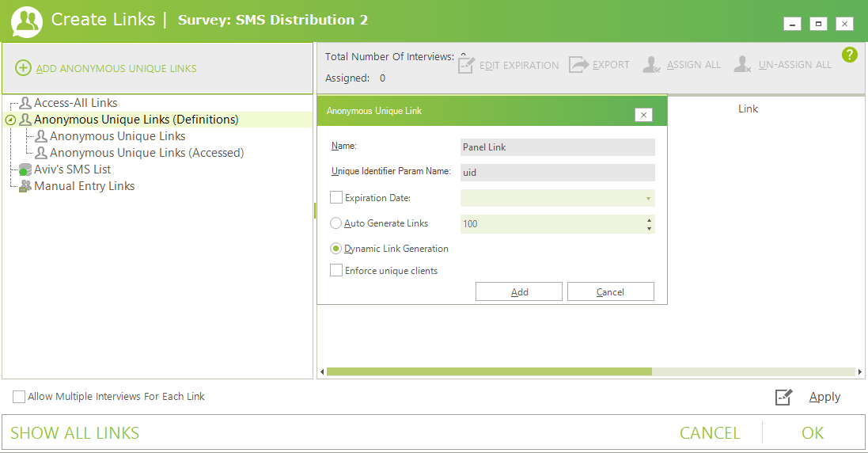Enable the Expiration Date checkbox
Screen dimensions: 868x453
point(336,198)
